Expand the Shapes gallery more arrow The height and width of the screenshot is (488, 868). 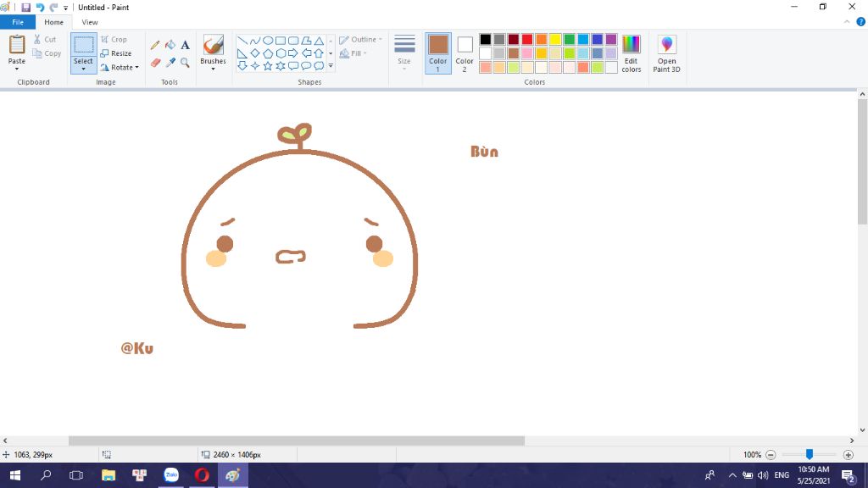(331, 66)
